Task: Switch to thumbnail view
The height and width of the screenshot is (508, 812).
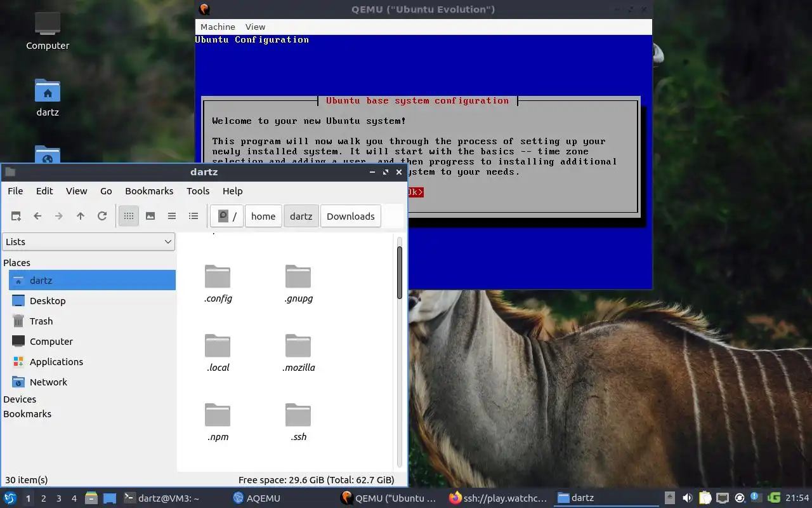Action: (150, 216)
